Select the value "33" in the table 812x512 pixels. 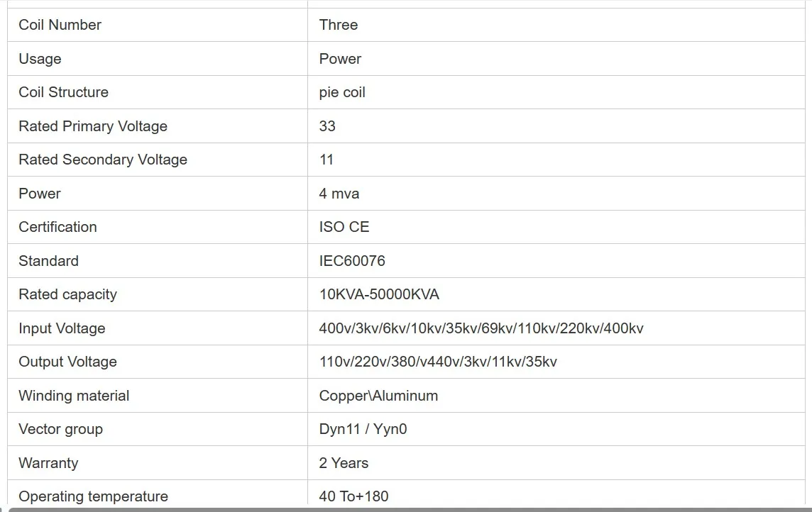click(327, 126)
